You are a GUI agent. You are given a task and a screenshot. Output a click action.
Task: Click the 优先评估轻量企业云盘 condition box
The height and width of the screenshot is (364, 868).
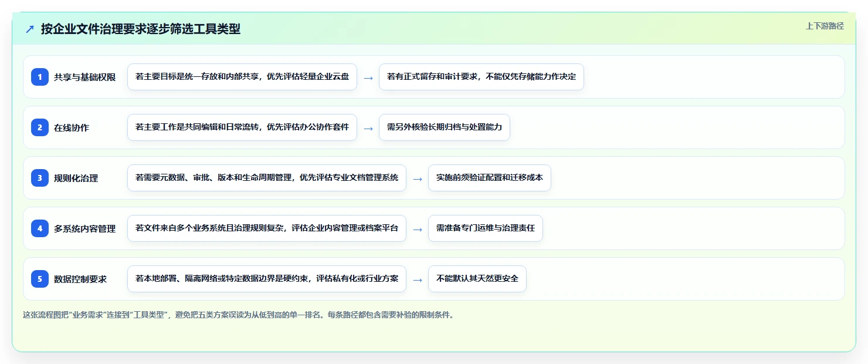(x=242, y=77)
